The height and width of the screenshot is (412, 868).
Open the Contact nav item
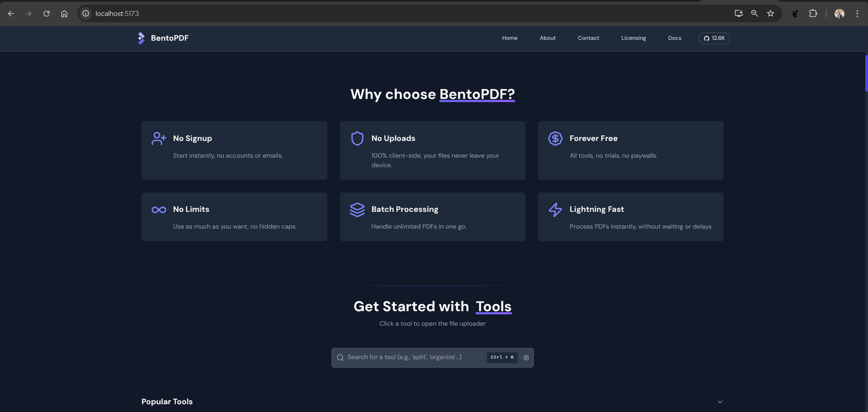588,38
